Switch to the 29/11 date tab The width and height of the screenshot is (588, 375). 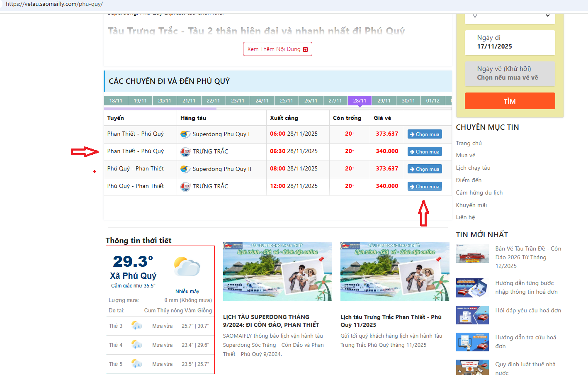(384, 101)
